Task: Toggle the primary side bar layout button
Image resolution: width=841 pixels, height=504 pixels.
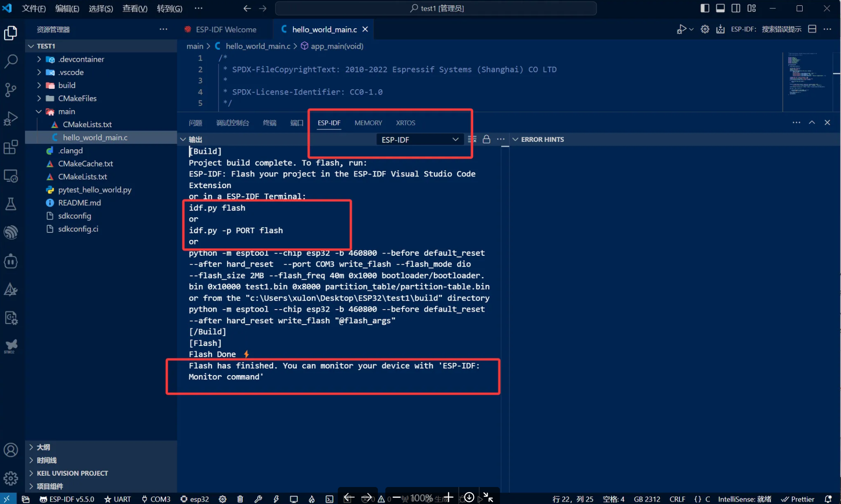Action: [x=705, y=8]
